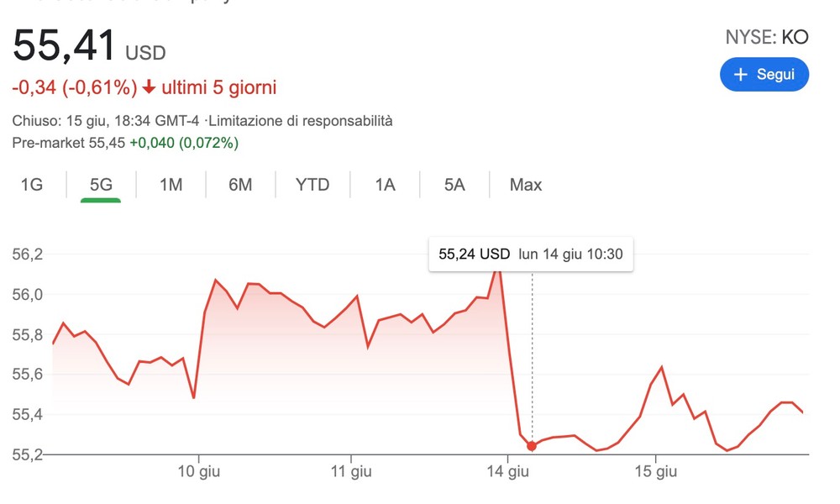Click the red down arrow icon

(149, 87)
